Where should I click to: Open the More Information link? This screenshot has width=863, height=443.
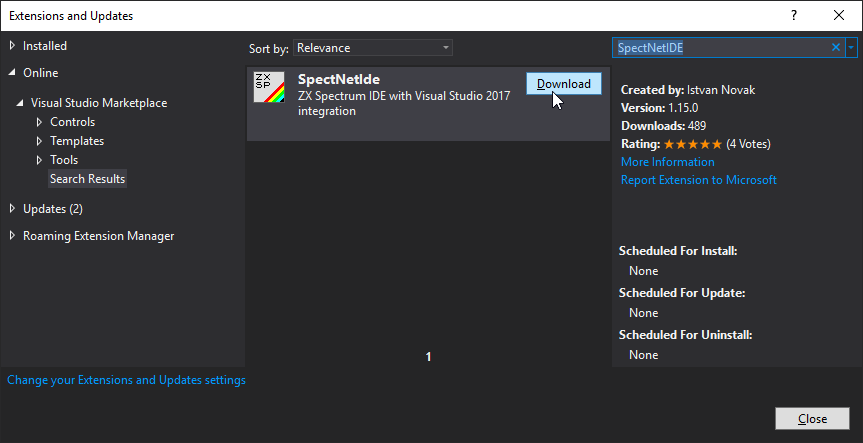pos(668,162)
